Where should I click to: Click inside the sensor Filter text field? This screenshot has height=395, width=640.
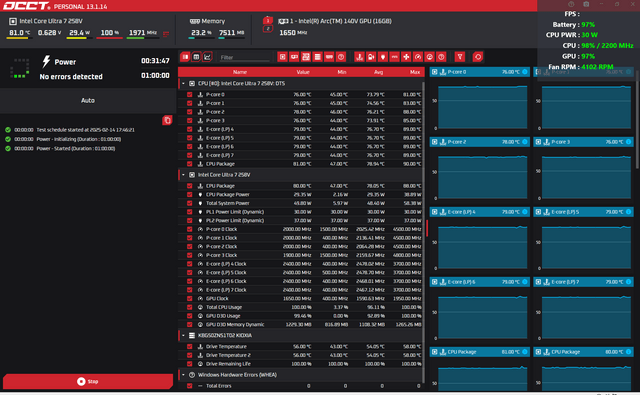tap(244, 58)
